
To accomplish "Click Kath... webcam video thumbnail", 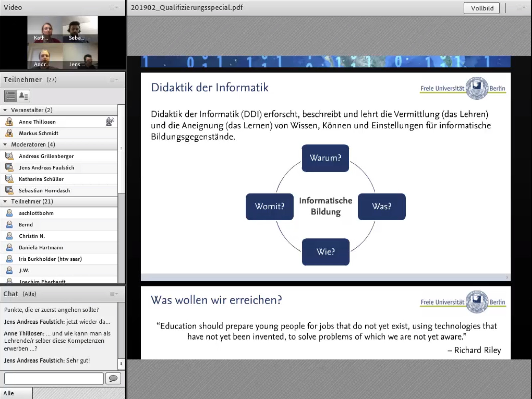I will (x=45, y=29).
